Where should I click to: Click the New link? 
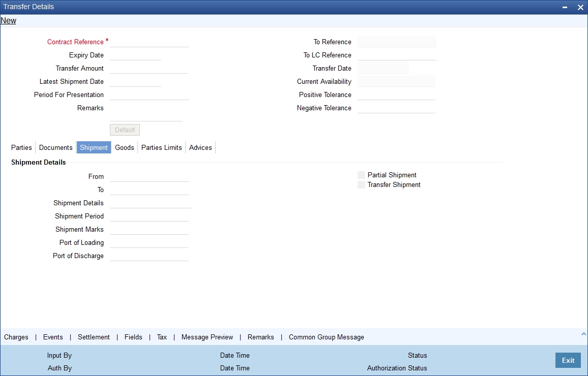point(8,21)
